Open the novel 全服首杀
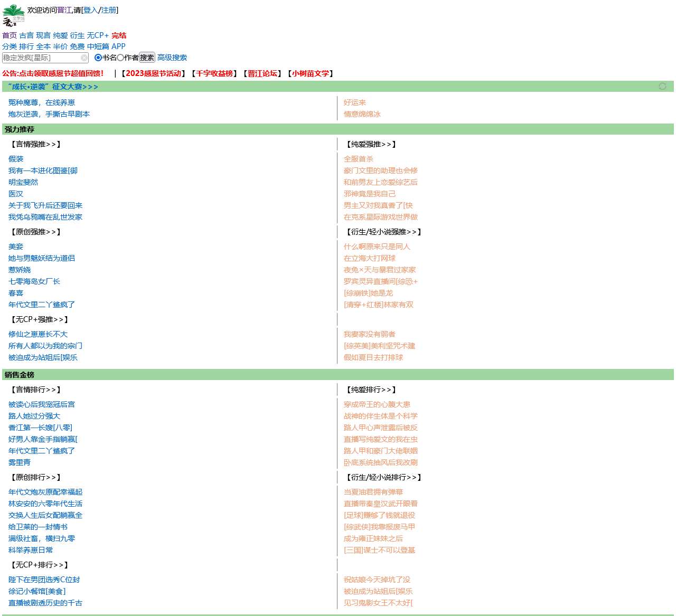Screen dimensions: 676x616 359,159
